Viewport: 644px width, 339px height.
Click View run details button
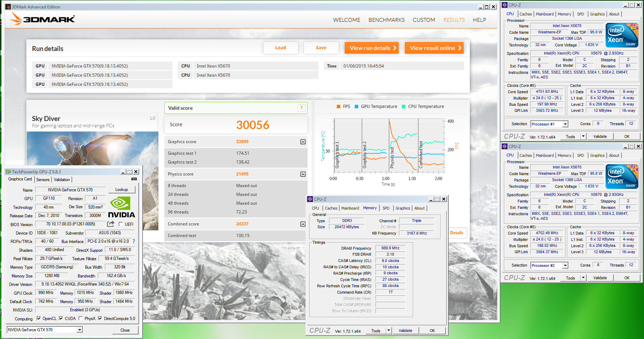coord(372,48)
